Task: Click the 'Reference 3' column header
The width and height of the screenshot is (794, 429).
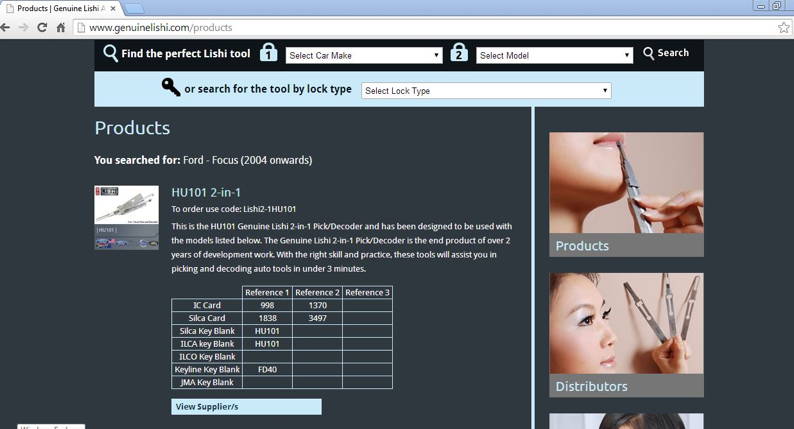Action: tap(367, 292)
